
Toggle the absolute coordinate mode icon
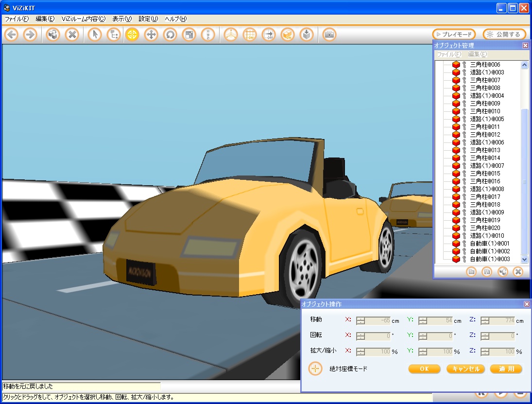pyautogui.click(x=315, y=369)
